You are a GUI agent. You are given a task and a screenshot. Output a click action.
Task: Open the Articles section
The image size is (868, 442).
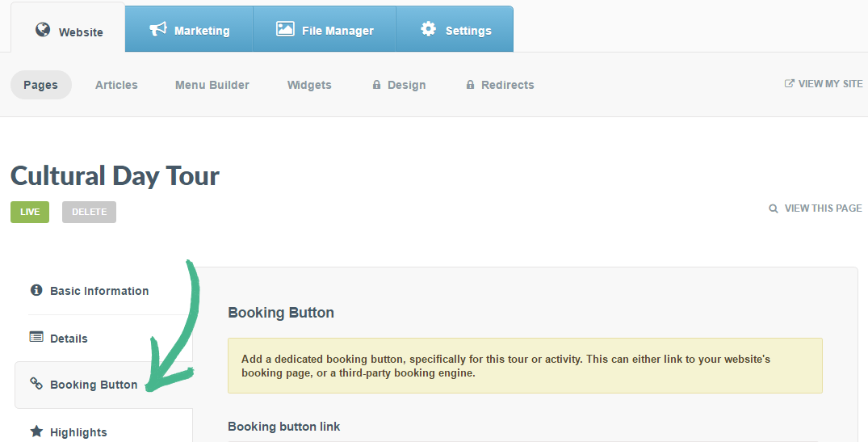pos(116,85)
